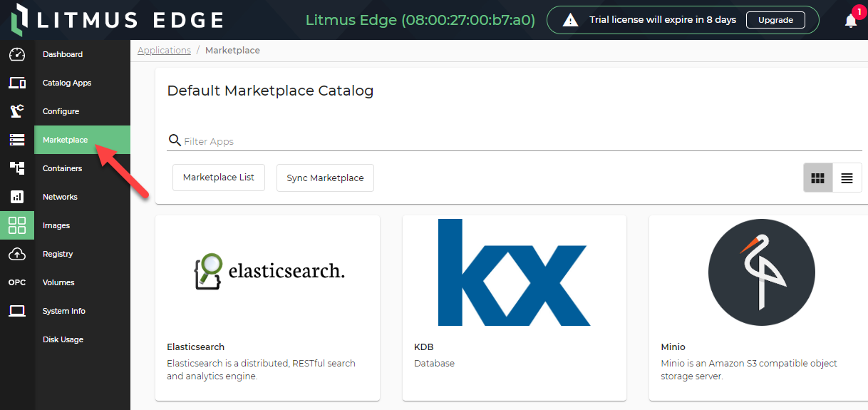Focus the Filter Apps search field
This screenshot has height=410, width=868.
515,141
